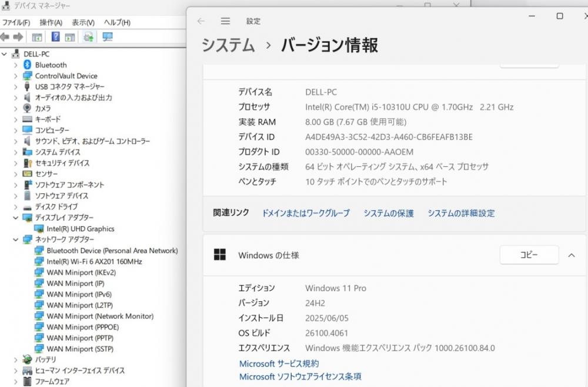
Task: Click the Forward arrow in Device Manager toolbar
Action: click(18, 37)
